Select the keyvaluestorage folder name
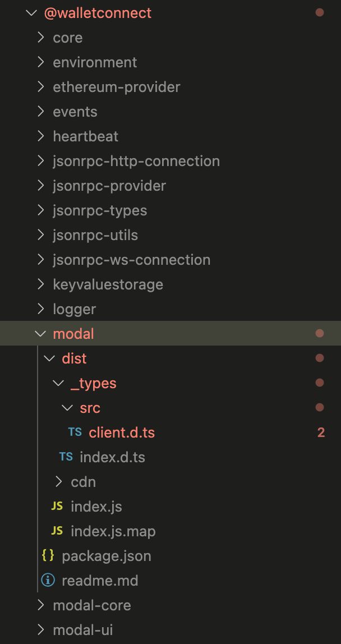Viewport: 341px width, 644px height. pyautogui.click(x=108, y=284)
